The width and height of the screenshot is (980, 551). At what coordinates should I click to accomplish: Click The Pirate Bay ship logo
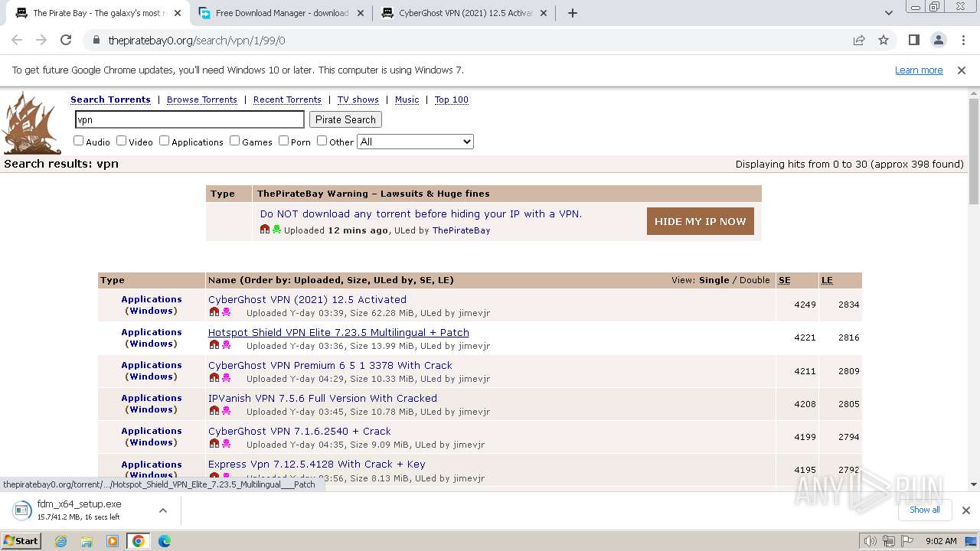click(x=31, y=123)
